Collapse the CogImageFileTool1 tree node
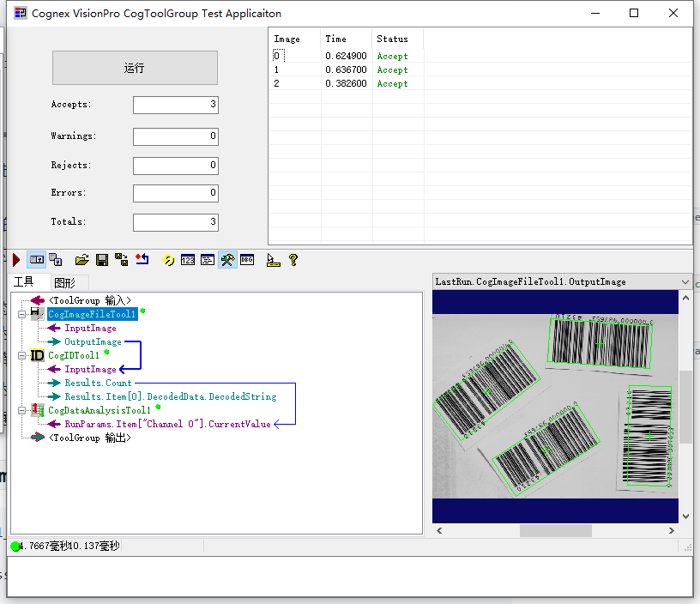 pos(21,314)
